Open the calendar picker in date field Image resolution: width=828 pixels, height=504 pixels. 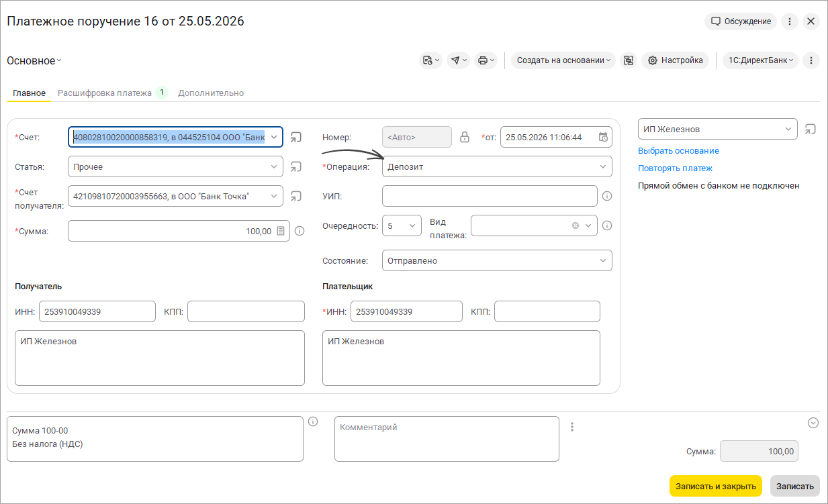pos(603,137)
